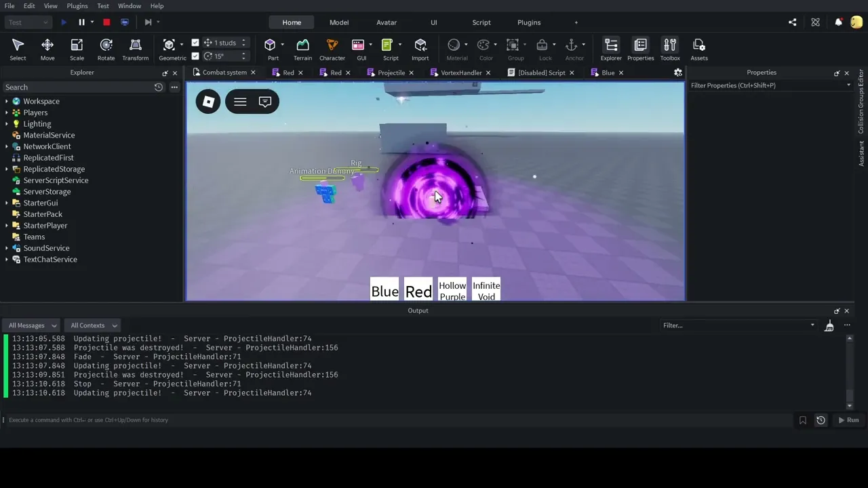
Task: Open the All Messages dropdown
Action: pos(32,325)
